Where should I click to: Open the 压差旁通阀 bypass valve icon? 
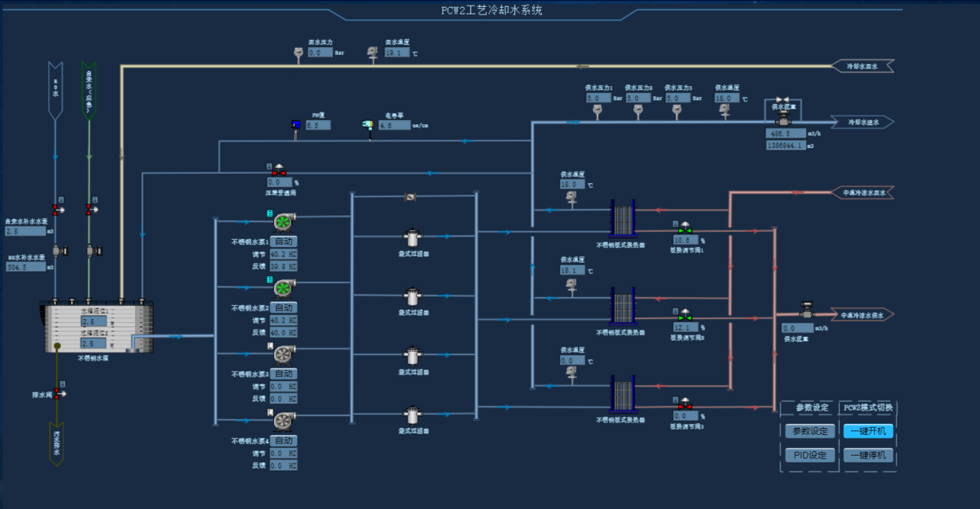[279, 172]
